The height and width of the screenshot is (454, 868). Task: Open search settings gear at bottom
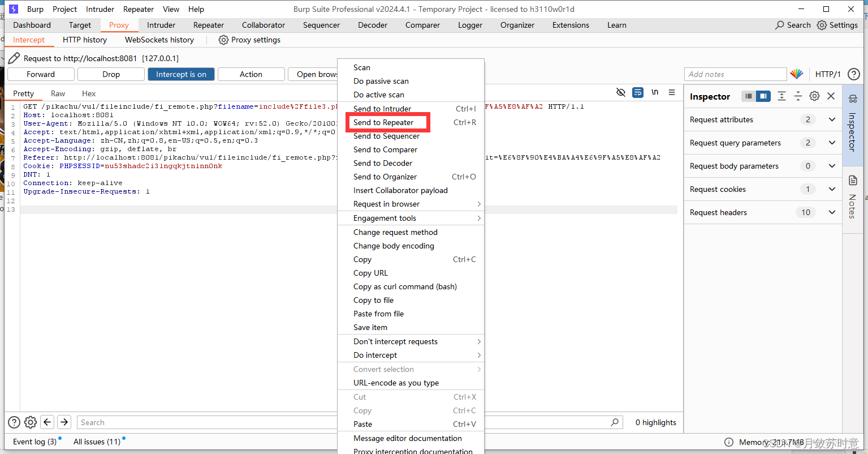(x=31, y=422)
